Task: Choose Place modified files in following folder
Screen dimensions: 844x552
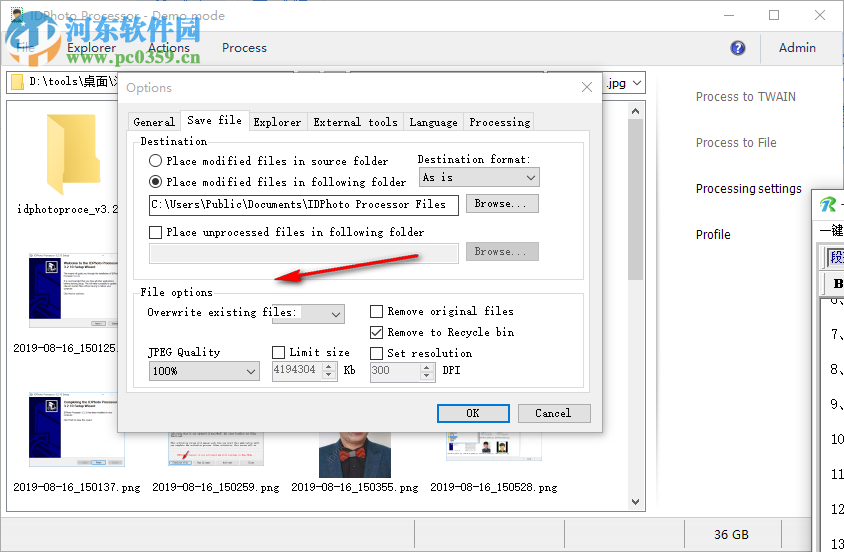Action: 155,182
